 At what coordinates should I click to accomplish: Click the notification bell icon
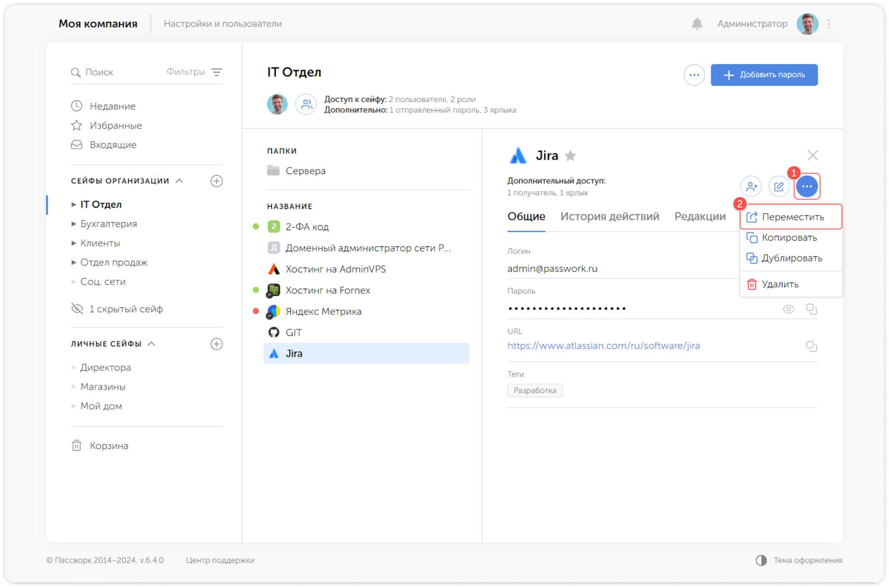(697, 24)
